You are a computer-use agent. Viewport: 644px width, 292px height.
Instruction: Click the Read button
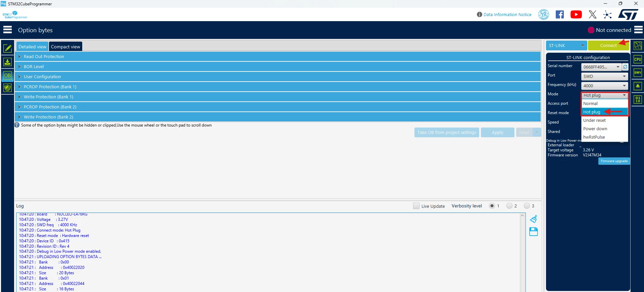[524, 132]
